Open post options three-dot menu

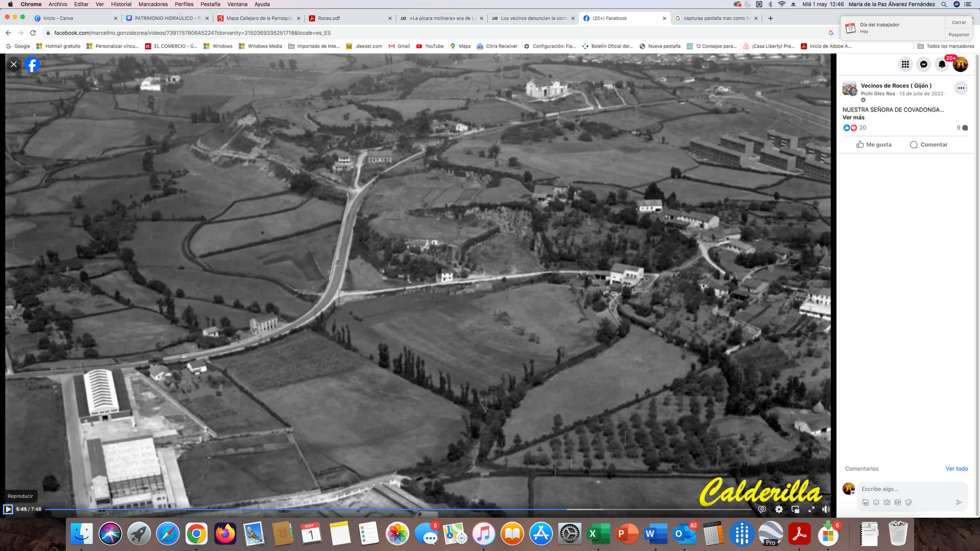coord(961,88)
